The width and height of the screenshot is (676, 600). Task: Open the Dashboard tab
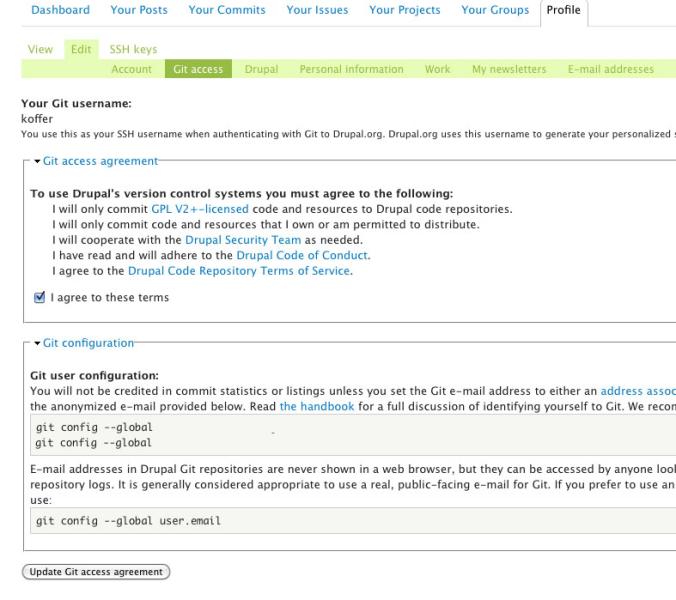[x=60, y=10]
